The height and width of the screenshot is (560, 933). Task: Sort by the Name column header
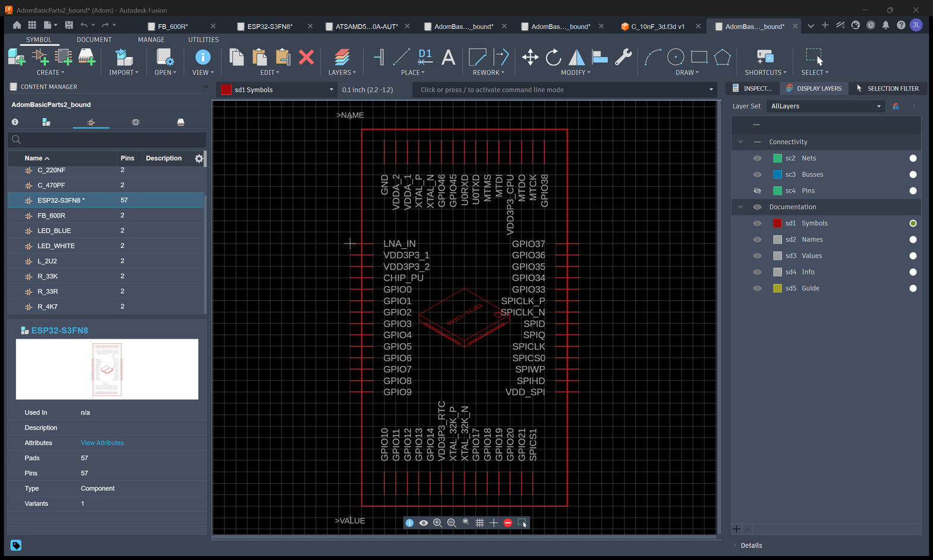37,158
